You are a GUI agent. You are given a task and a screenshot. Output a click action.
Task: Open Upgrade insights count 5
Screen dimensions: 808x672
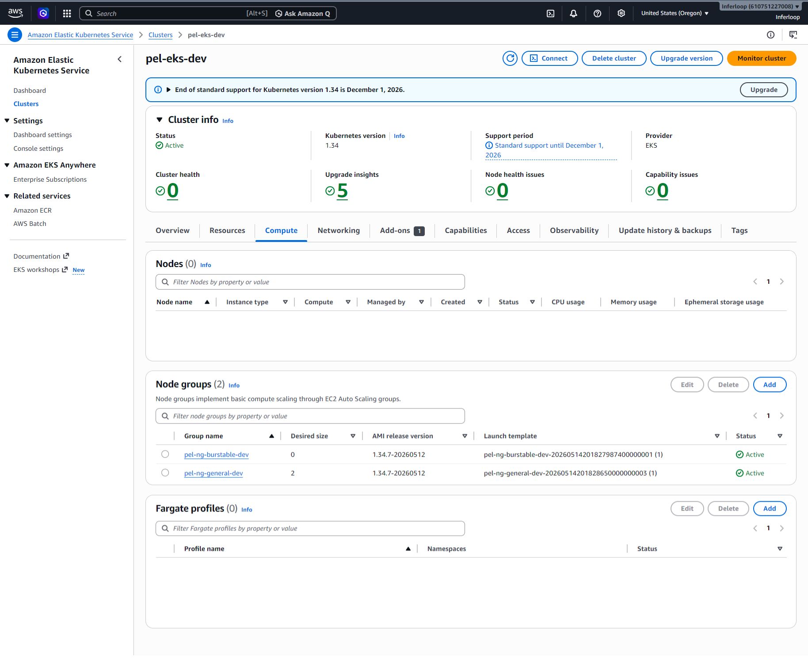point(343,191)
